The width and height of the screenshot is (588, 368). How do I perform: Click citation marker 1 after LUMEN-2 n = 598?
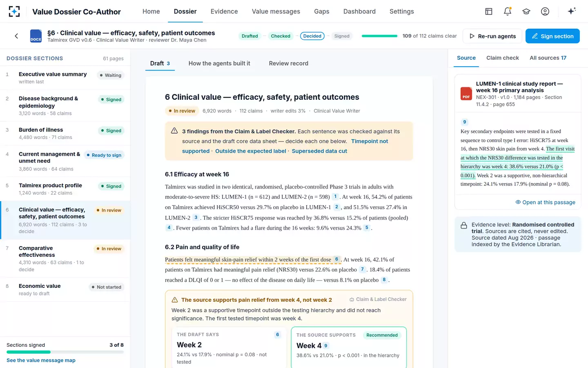(x=335, y=197)
